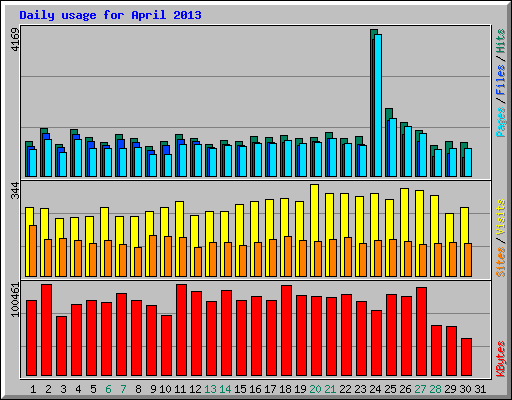The width and height of the screenshot is (512, 400).
Task: Click day label 9 on the x-axis
Action: (x=153, y=389)
